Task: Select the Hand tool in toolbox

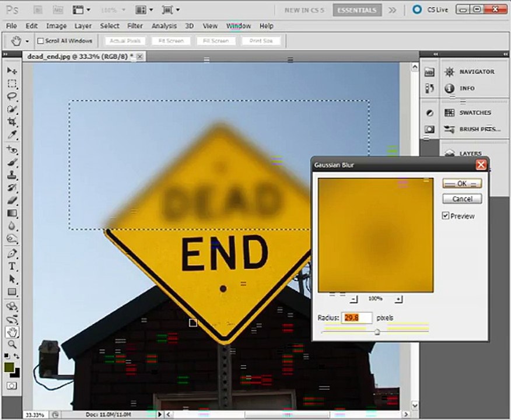Action: pos(12,332)
